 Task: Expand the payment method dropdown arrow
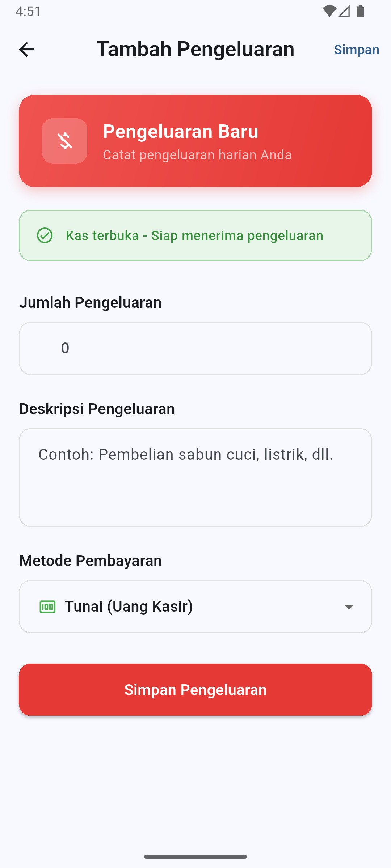349,607
